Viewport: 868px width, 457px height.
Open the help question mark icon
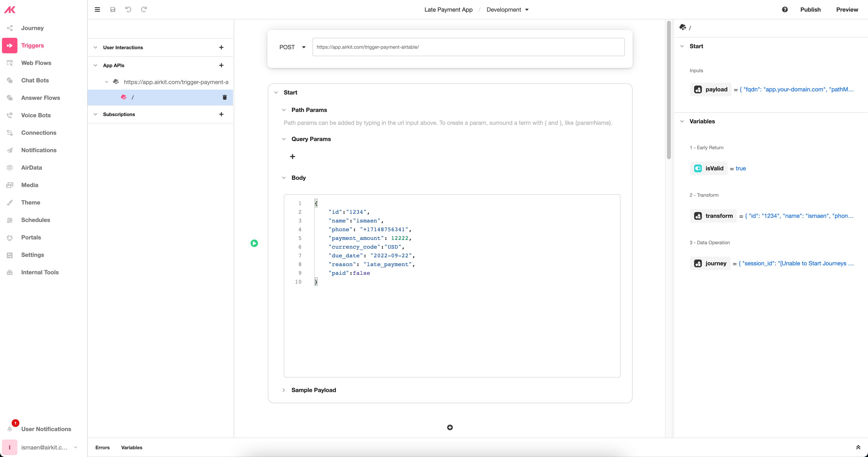coord(785,9)
